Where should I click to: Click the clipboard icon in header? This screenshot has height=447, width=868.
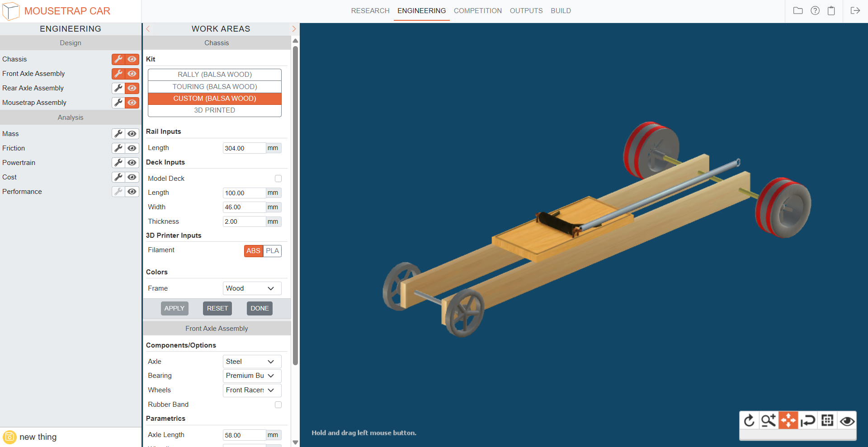(831, 11)
